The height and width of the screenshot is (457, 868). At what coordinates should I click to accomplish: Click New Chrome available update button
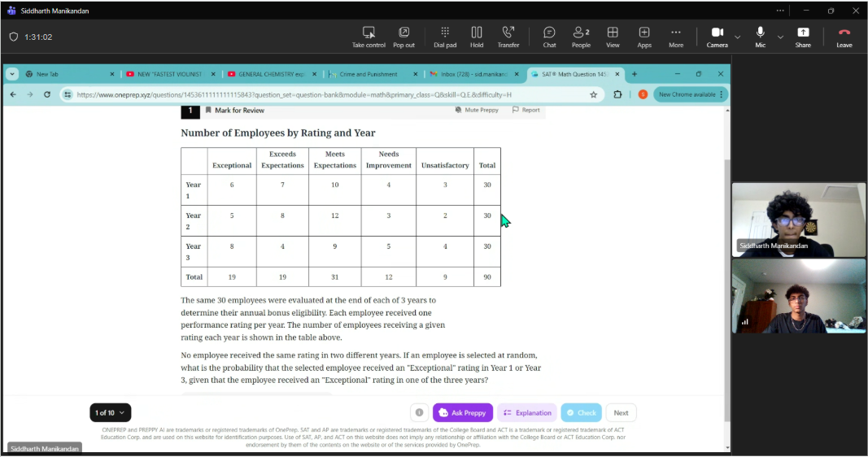coord(691,94)
